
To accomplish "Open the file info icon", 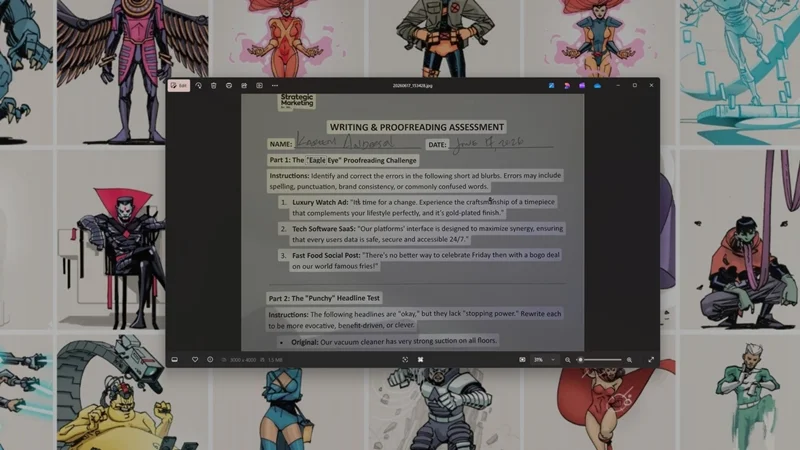I will [x=210, y=360].
